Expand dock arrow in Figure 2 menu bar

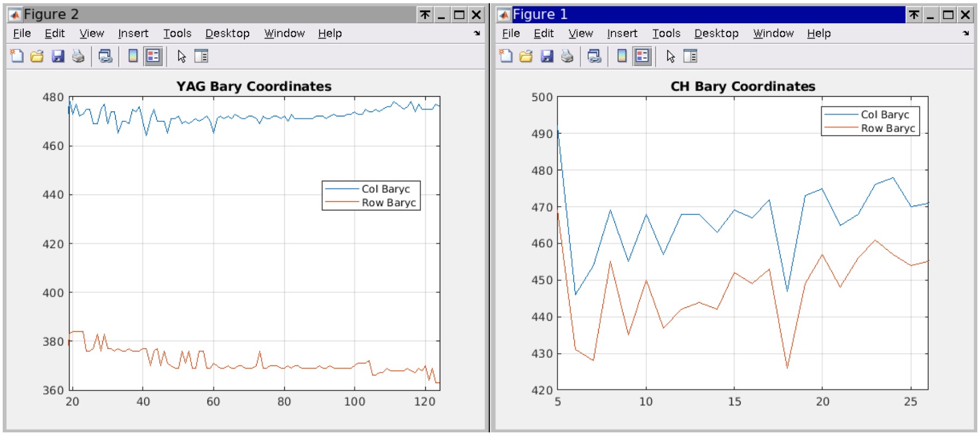tap(477, 33)
